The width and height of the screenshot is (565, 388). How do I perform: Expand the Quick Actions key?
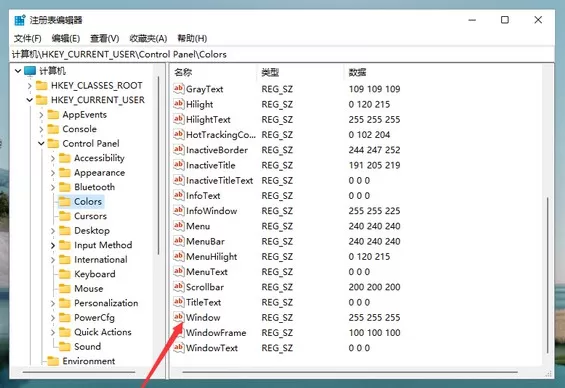click(53, 332)
